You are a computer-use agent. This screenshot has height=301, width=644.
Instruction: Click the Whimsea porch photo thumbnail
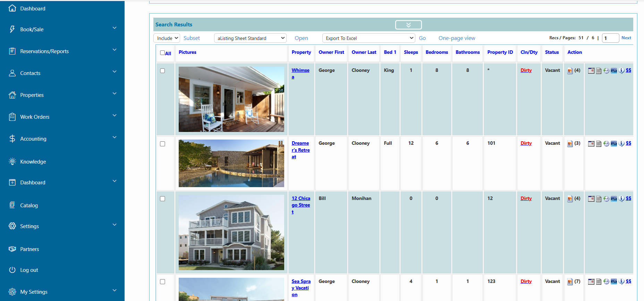[x=231, y=99]
